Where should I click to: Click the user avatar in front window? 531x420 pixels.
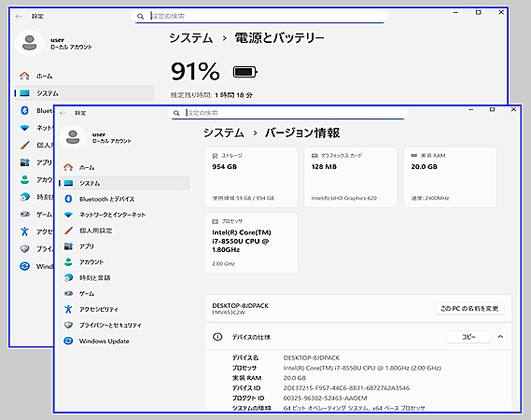[x=73, y=137]
